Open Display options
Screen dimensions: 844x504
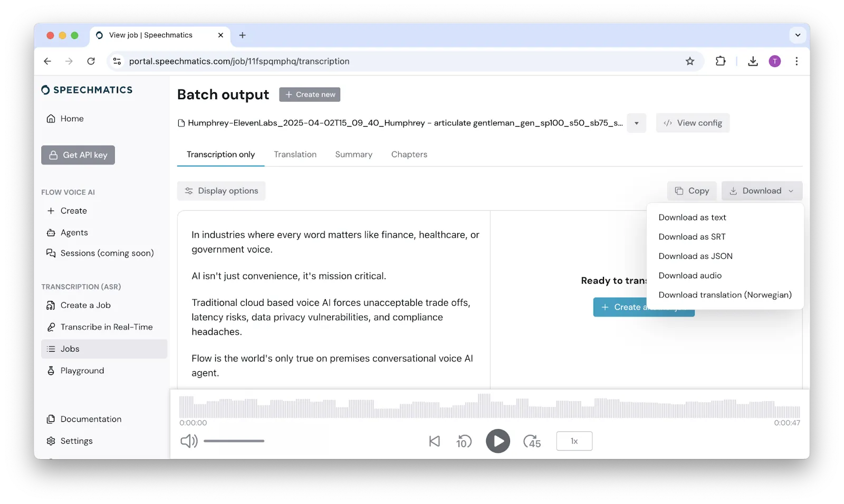pos(221,191)
